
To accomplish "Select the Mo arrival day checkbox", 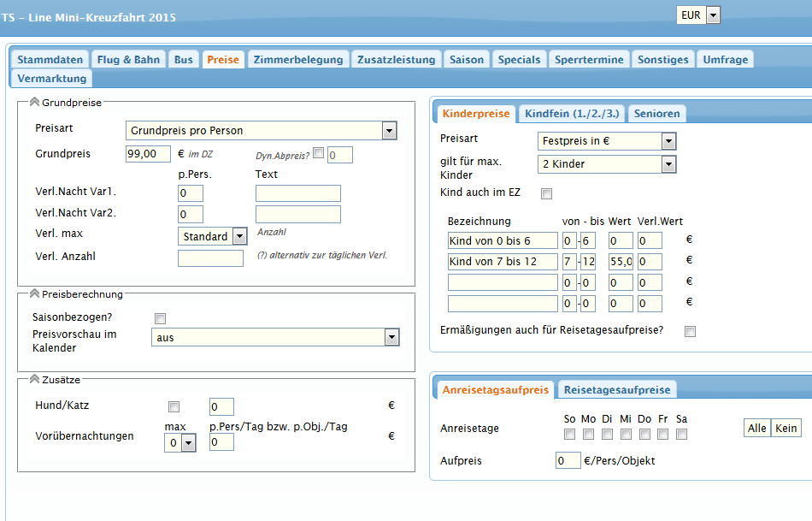I will point(588,434).
